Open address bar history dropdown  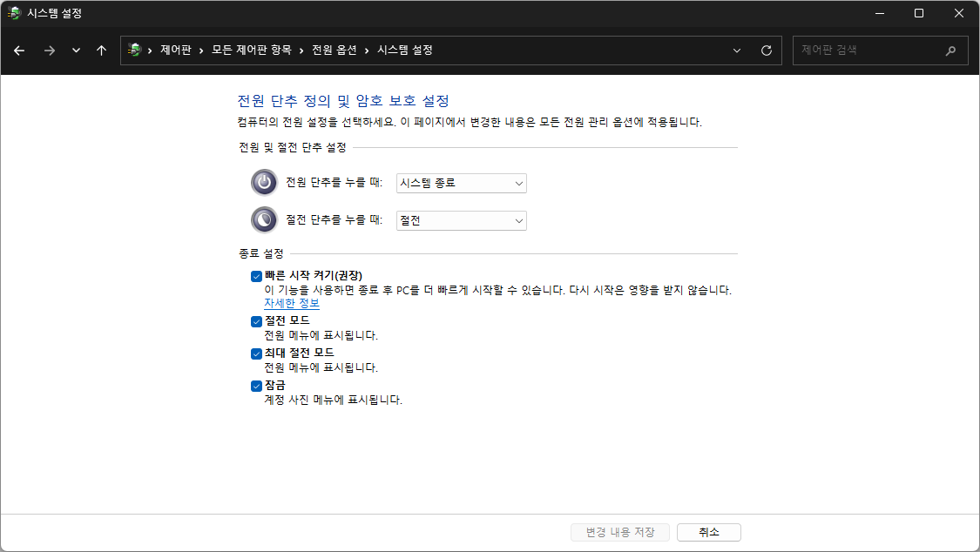click(x=737, y=50)
